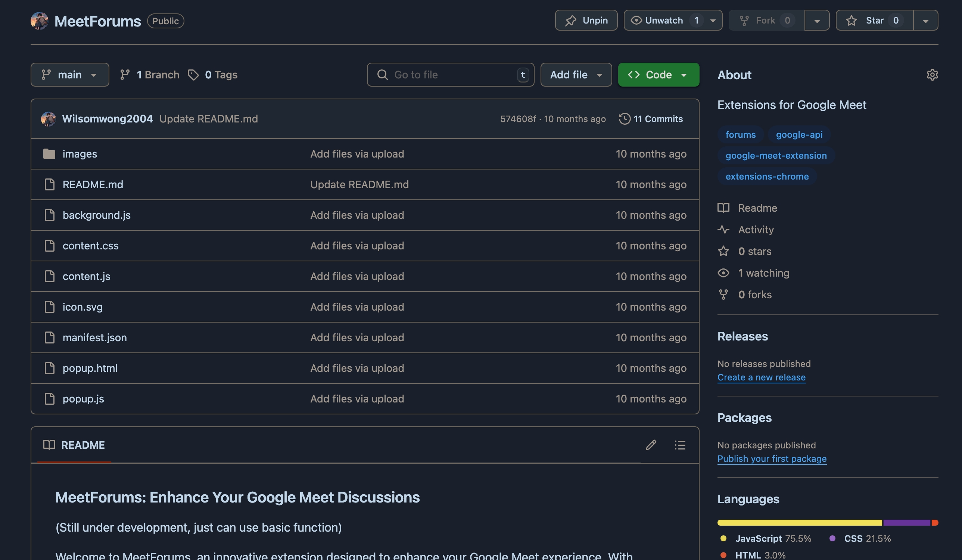Click the book icon on the README tab
962x560 pixels.
49,445
